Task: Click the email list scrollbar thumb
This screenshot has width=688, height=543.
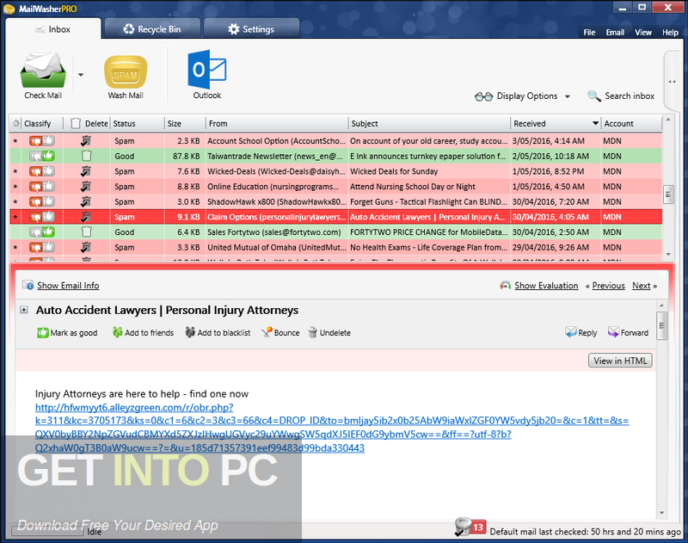Action: (668, 194)
